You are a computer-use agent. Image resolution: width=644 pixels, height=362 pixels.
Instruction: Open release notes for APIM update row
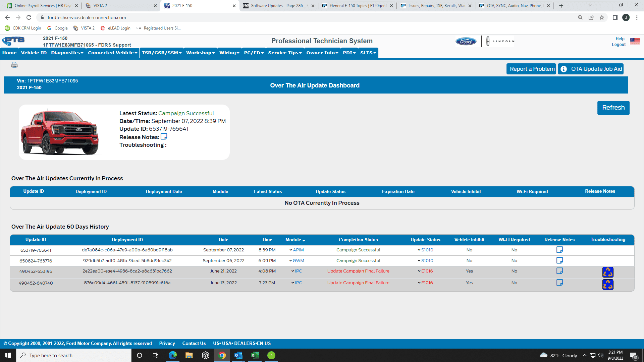pos(559,250)
